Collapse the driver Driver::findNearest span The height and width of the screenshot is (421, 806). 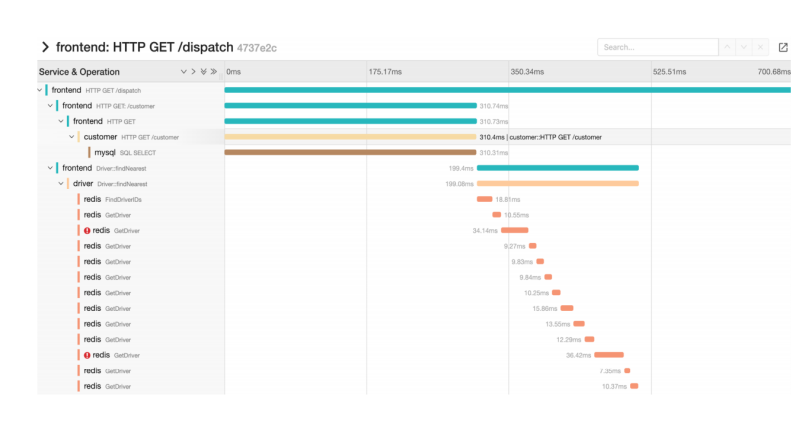point(61,184)
